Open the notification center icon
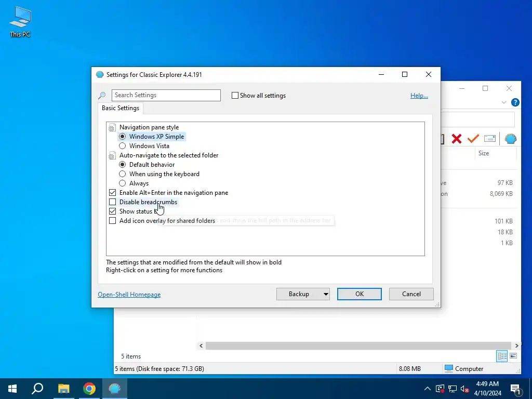This screenshot has height=399, width=532. [x=515, y=389]
